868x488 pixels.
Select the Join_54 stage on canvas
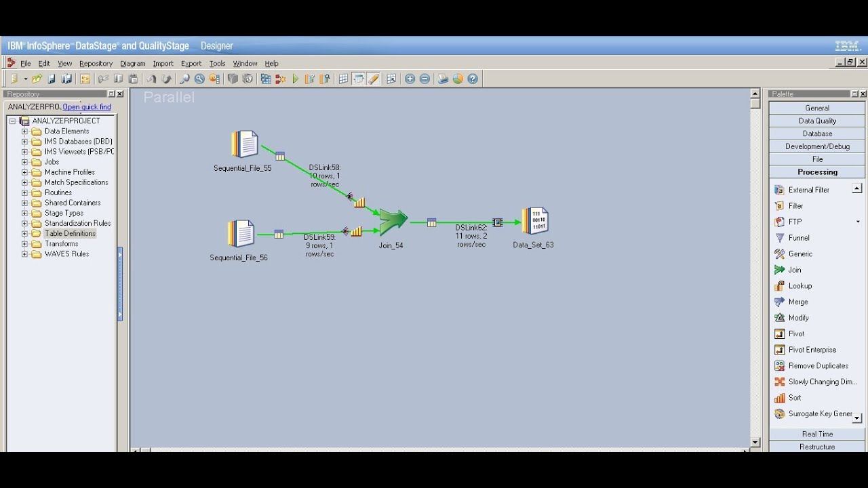click(393, 222)
